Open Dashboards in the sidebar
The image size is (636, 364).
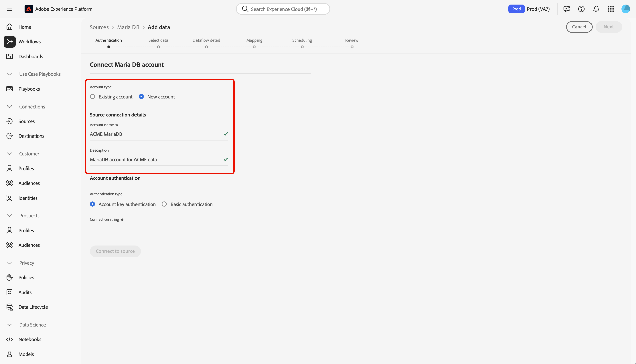tap(31, 57)
